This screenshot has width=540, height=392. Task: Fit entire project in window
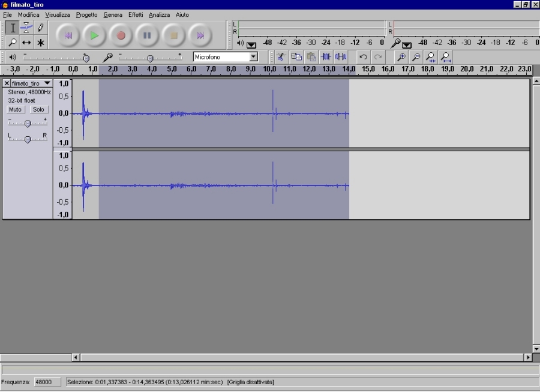[x=446, y=57]
